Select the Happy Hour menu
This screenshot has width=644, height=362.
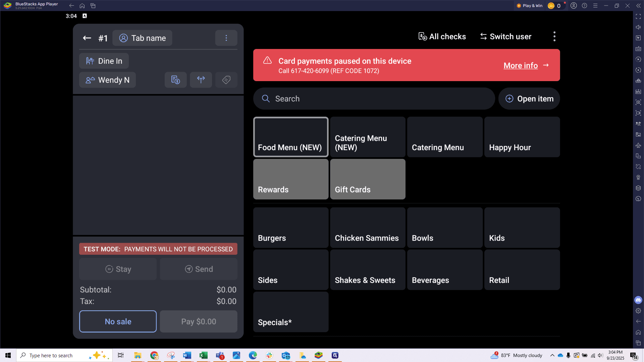(x=522, y=137)
